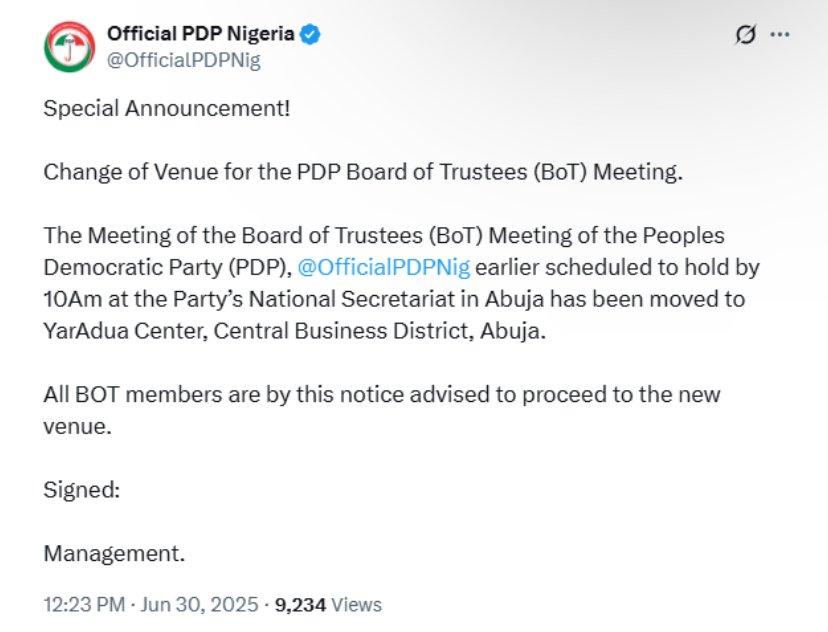Open the three-dot More options menu
Image resolution: width=828 pixels, height=632 pixels.
pyautogui.click(x=780, y=35)
